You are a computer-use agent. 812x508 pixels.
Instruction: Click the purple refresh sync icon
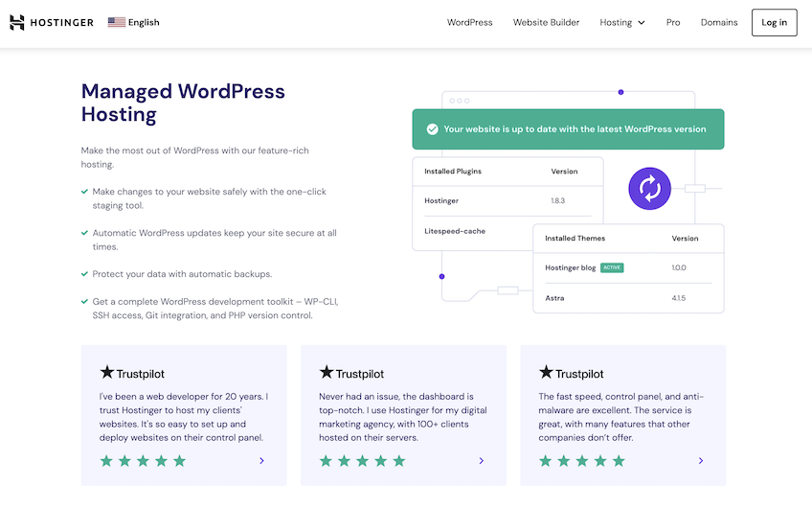(x=649, y=188)
